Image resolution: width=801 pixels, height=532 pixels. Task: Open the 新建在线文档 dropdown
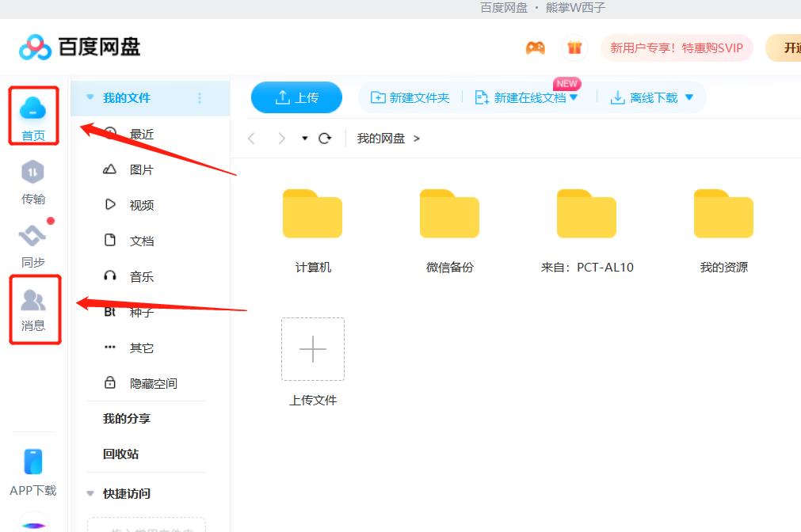pyautogui.click(x=574, y=97)
